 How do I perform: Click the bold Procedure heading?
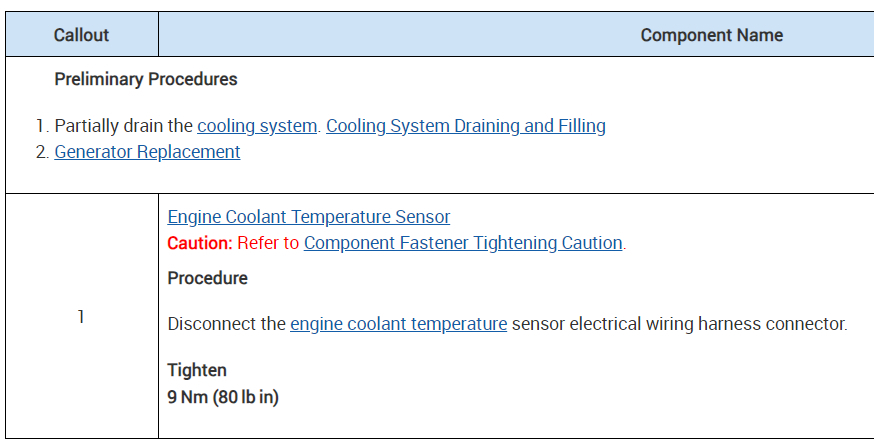[208, 278]
